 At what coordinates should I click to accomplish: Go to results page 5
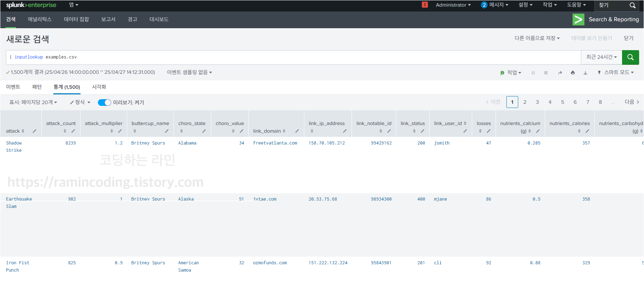562,102
